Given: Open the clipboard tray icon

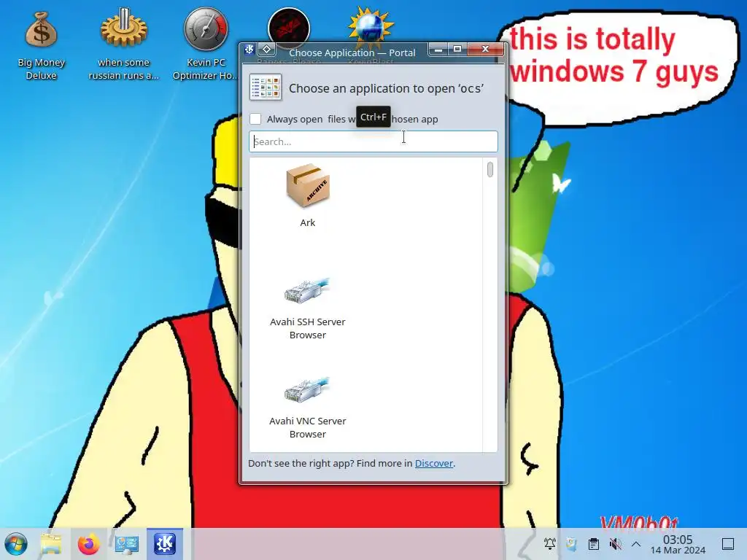Looking at the screenshot, I should point(594,544).
